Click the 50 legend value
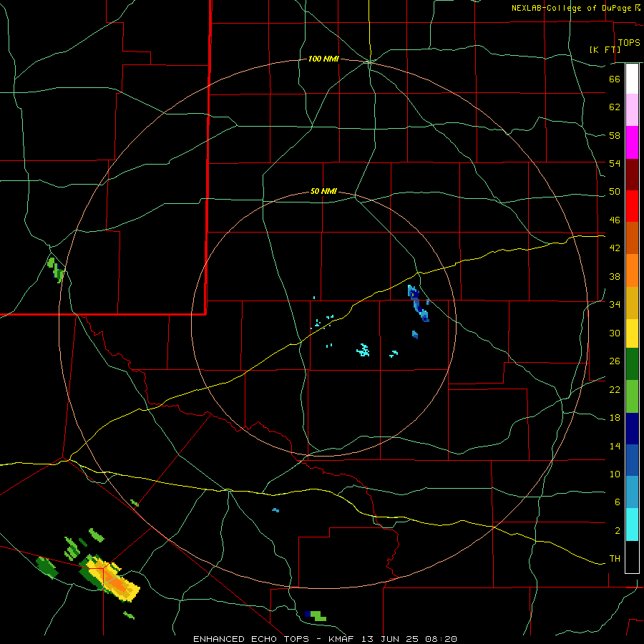The image size is (644, 644). click(615, 191)
